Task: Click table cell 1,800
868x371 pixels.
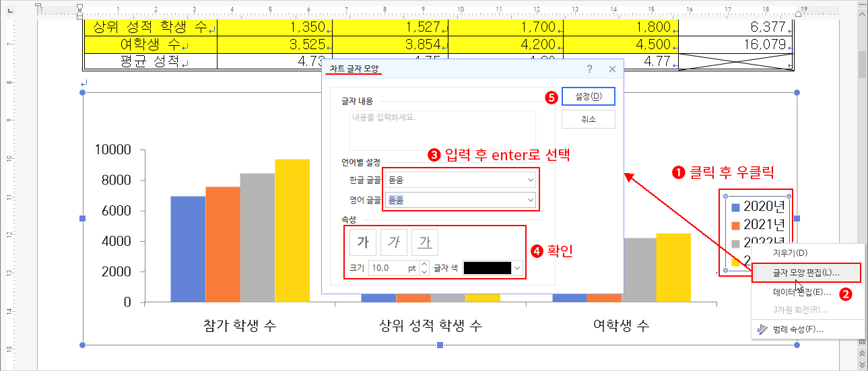Action: (621, 27)
